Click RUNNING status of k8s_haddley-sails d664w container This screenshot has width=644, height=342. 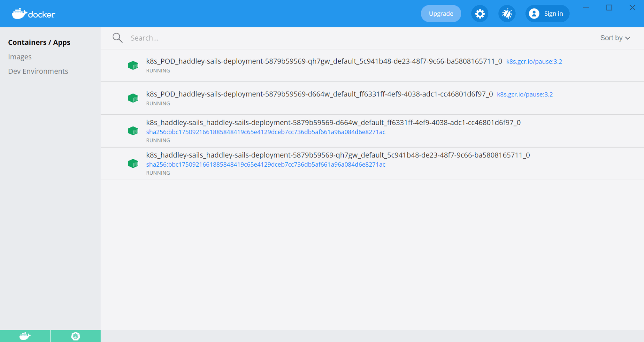(158, 140)
